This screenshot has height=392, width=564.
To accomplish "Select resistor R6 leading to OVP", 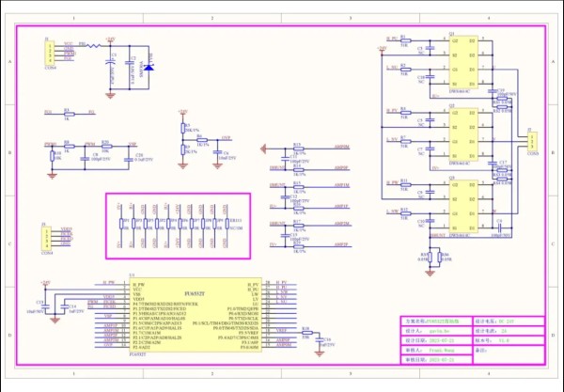I will (202, 140).
